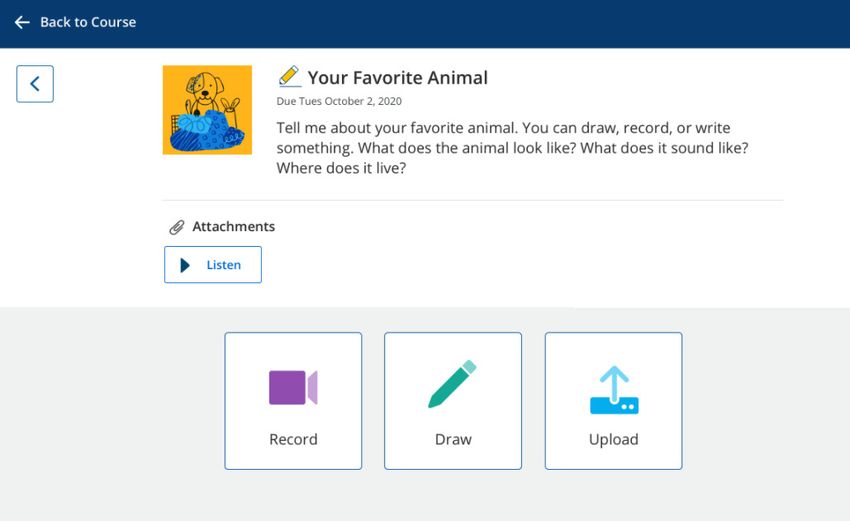Open previous item with left chevron button
This screenshot has width=850, height=521.
(35, 84)
